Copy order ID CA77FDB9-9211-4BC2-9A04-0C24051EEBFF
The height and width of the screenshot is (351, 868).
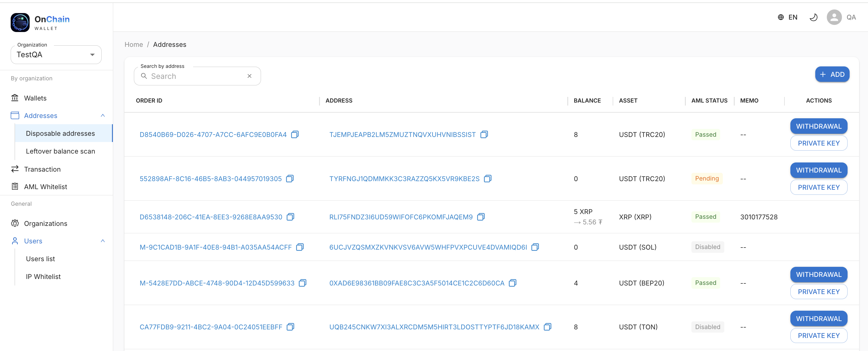pyautogui.click(x=290, y=327)
